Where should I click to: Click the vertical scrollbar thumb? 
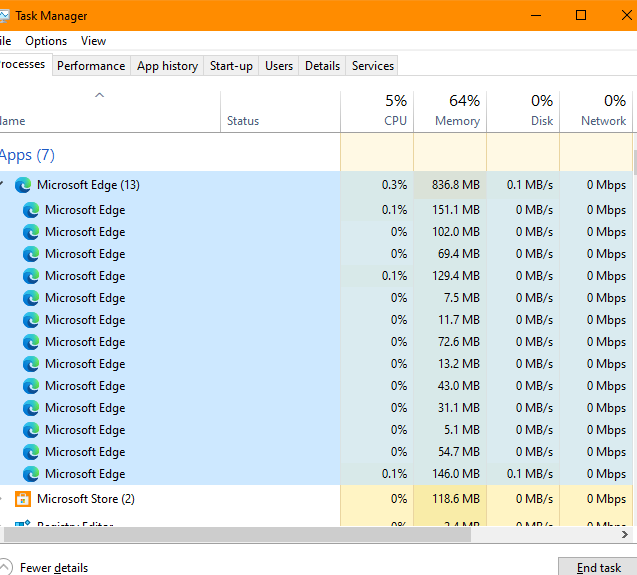click(x=635, y=162)
